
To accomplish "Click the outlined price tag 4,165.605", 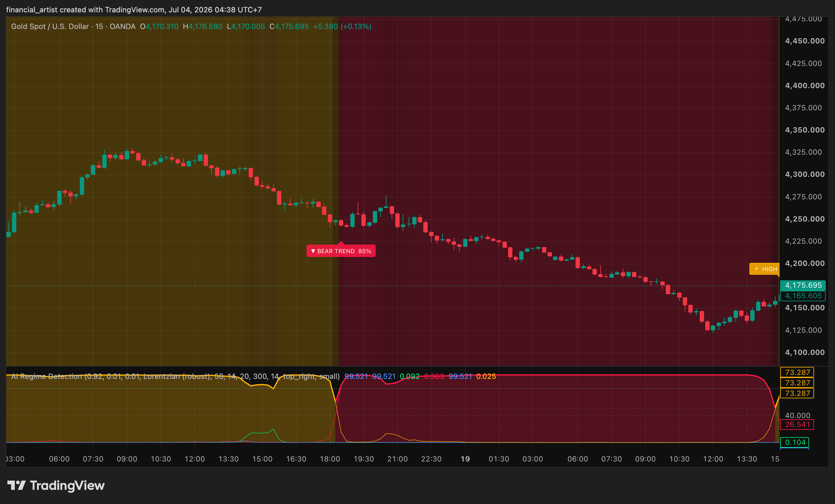I will pos(803,296).
